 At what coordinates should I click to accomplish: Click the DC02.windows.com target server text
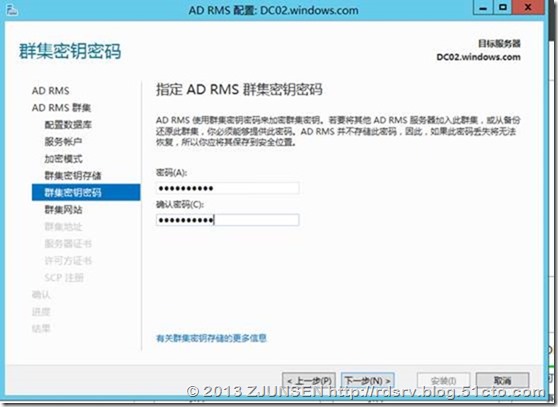point(478,57)
